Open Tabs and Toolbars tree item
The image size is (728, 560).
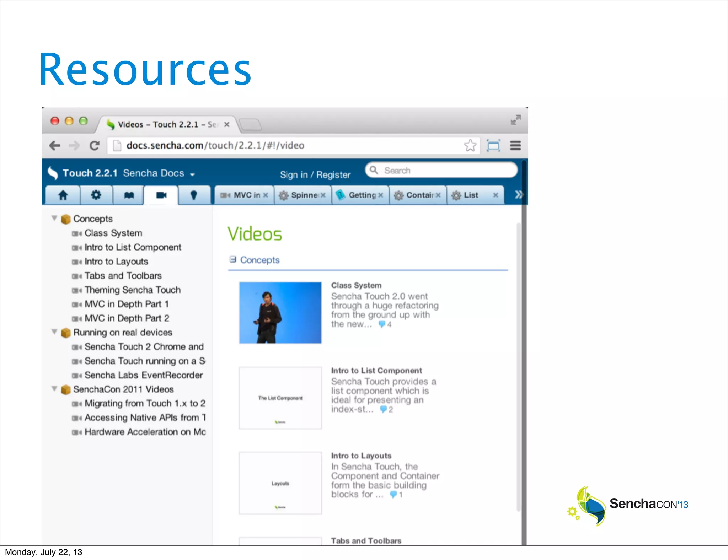(123, 276)
